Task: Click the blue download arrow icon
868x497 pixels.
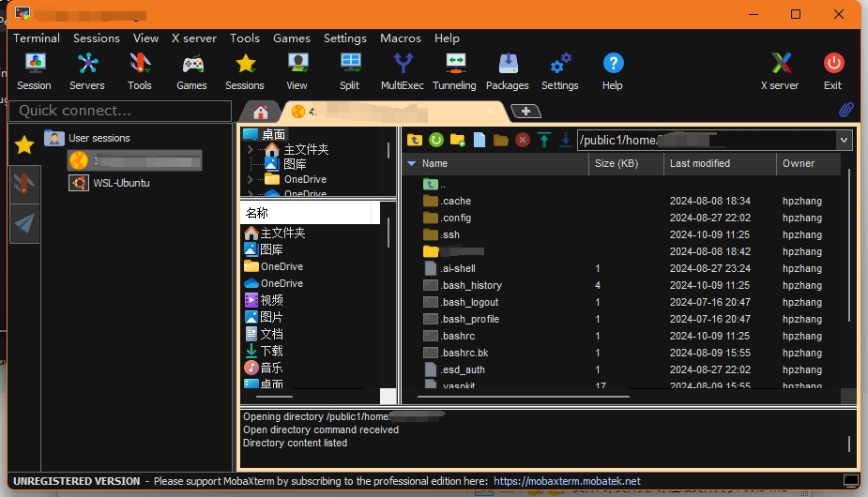Action: [565, 140]
